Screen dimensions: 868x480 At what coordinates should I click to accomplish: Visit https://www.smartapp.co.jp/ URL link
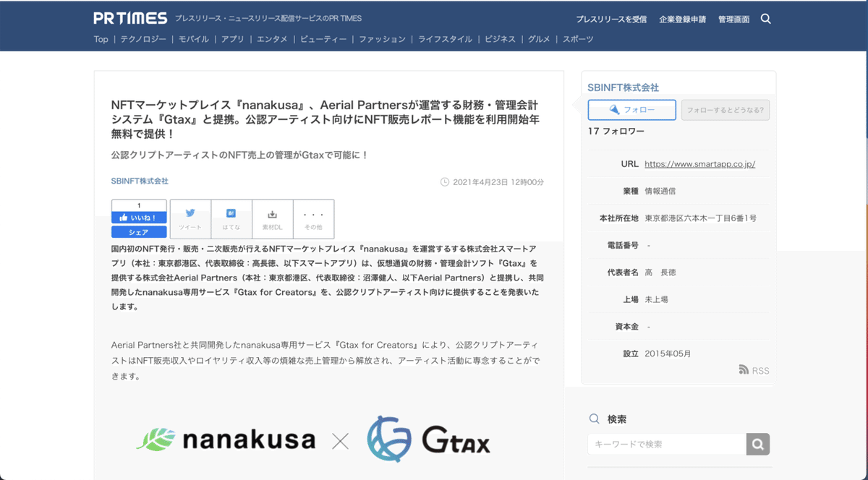tap(699, 164)
